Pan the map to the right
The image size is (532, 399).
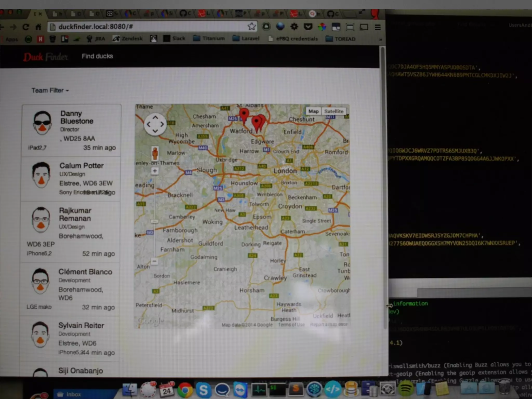pyautogui.click(x=162, y=124)
